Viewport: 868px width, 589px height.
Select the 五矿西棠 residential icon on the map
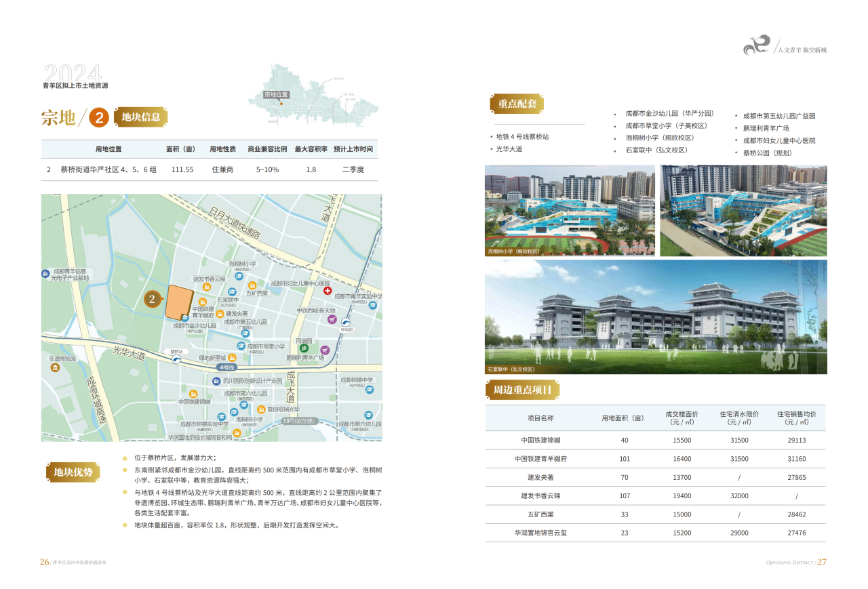pyautogui.click(x=252, y=285)
